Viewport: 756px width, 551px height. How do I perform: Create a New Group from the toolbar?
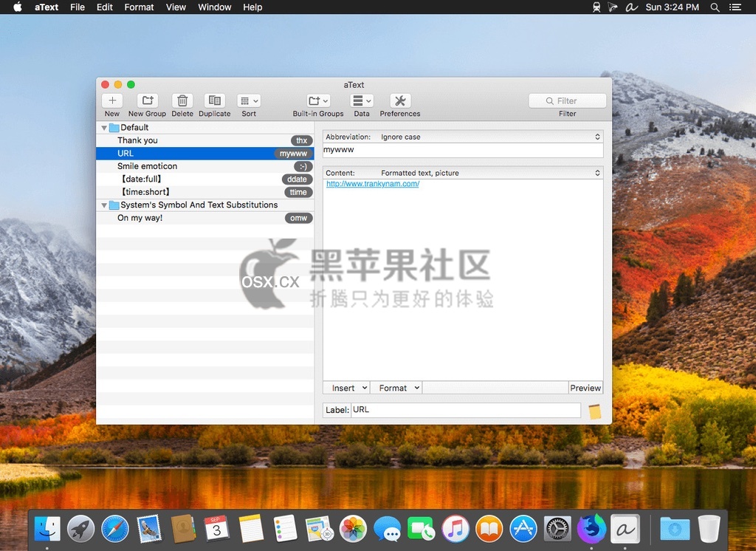tap(147, 101)
